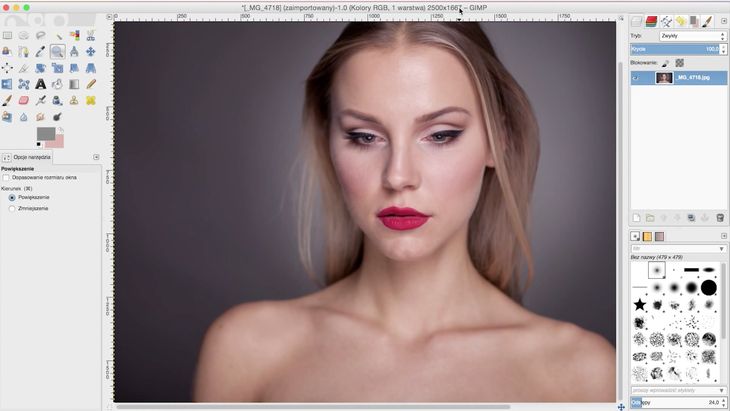Reset colors to black and white
The image size is (730, 411).
[x=39, y=145]
